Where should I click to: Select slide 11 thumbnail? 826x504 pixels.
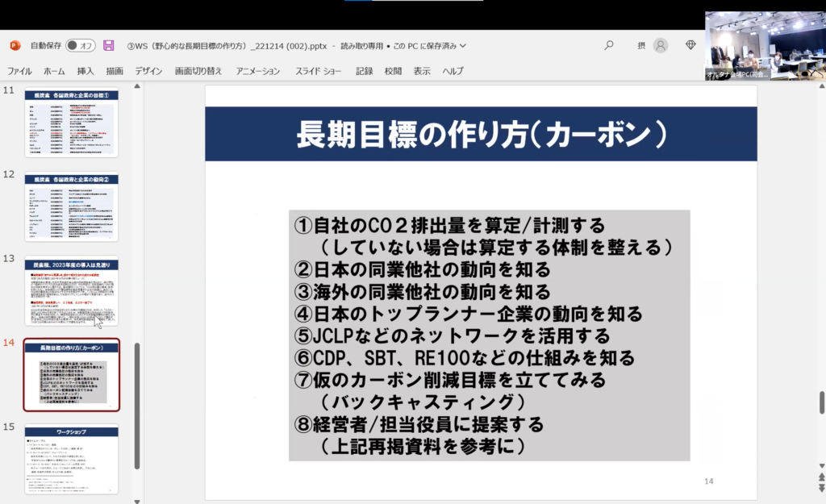[x=72, y=123]
